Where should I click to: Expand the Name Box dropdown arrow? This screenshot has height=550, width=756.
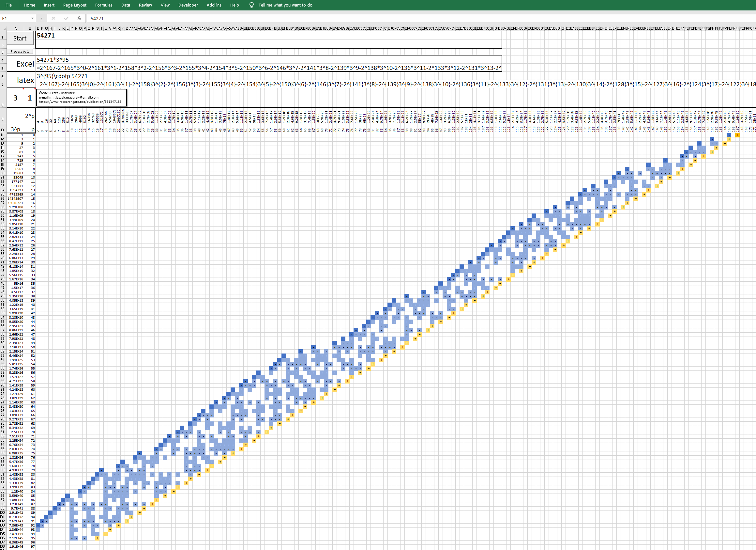[x=32, y=19]
